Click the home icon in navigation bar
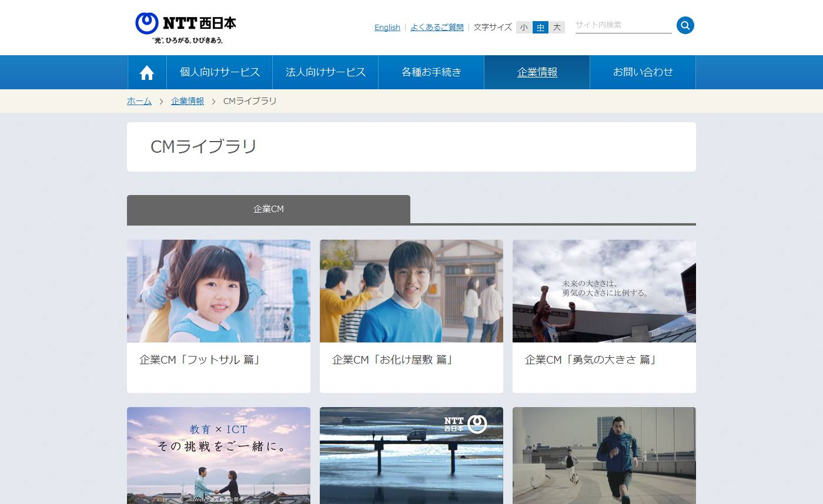Image resolution: width=823 pixels, height=504 pixels. [x=147, y=72]
